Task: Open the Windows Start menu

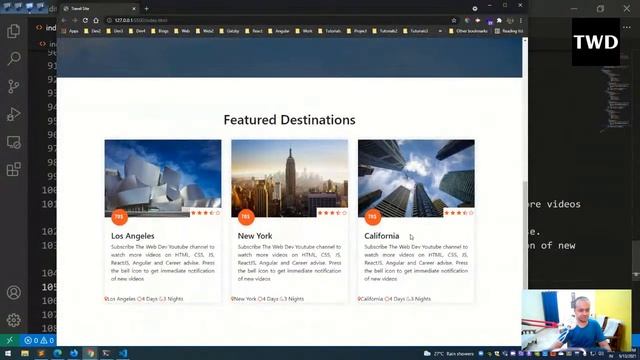Action: [8, 353]
